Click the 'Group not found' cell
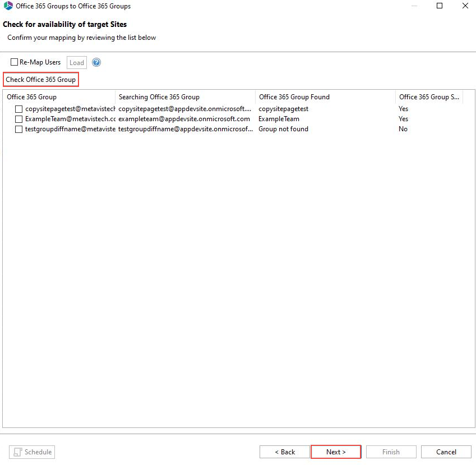 pyautogui.click(x=283, y=129)
